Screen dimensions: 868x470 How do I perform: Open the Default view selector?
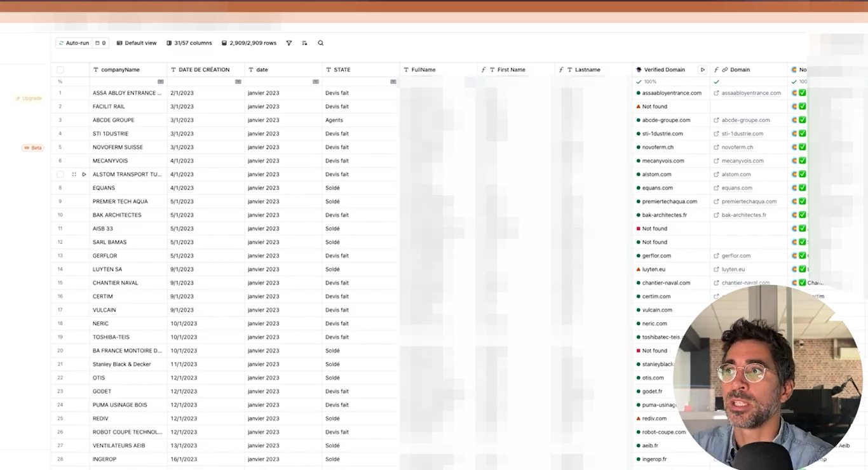coord(137,43)
